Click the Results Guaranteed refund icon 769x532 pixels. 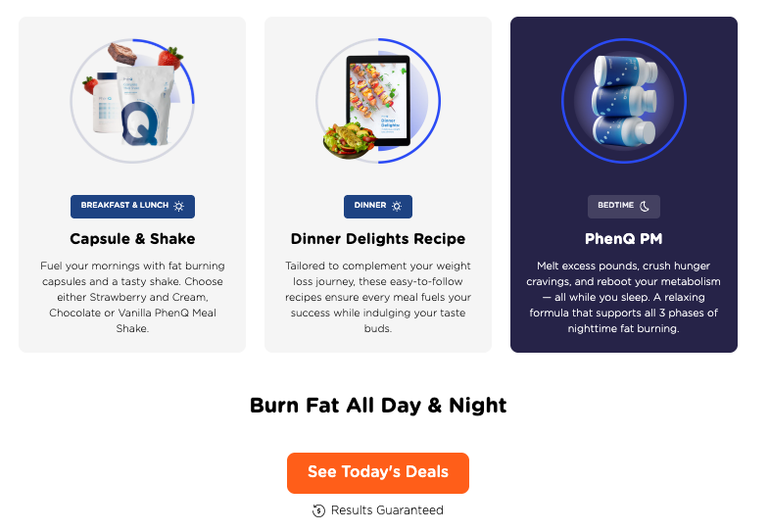318,510
